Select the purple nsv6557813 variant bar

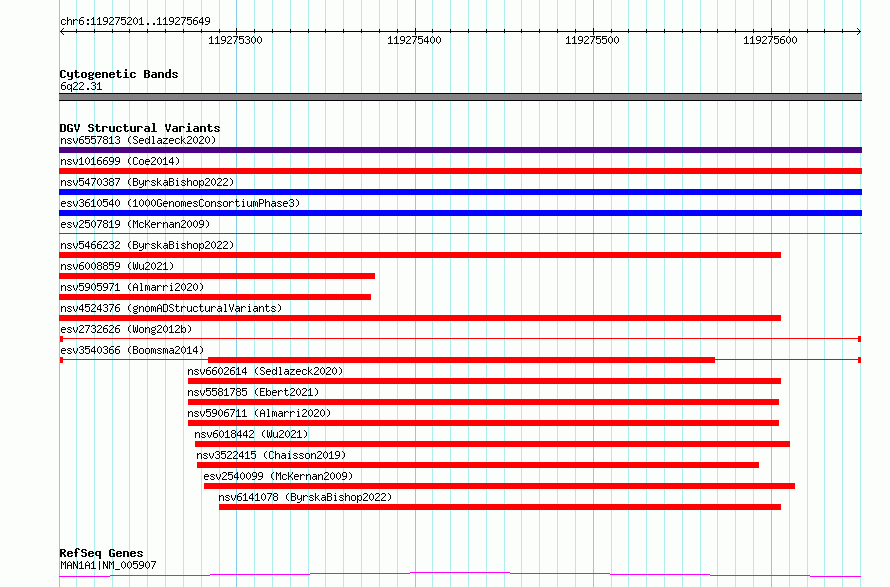460,150
